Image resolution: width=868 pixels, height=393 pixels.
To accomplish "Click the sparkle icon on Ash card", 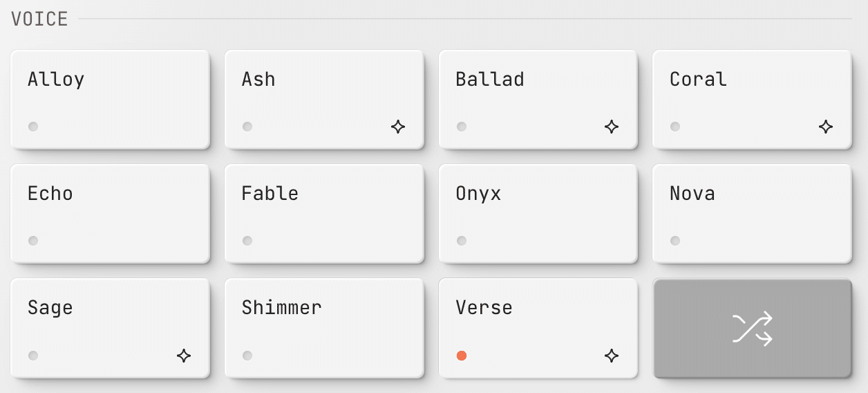I will pyautogui.click(x=398, y=127).
